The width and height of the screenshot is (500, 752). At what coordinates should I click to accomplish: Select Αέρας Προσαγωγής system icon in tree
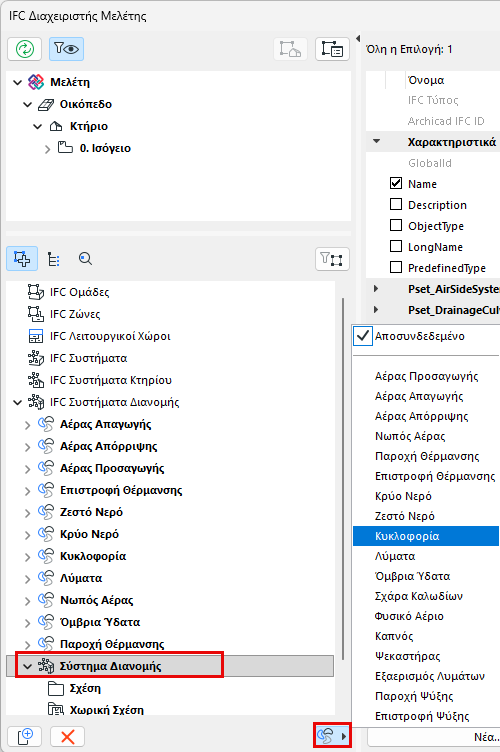tap(46, 468)
